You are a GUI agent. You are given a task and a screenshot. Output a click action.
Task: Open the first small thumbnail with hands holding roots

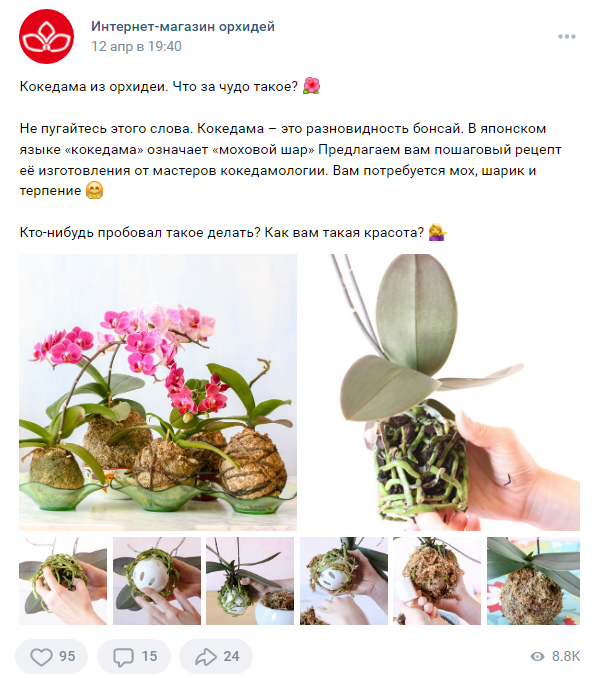coord(63,581)
